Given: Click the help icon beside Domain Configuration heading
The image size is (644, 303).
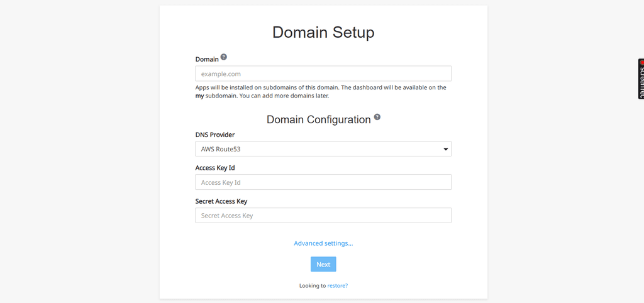Looking at the screenshot, I should point(377,117).
